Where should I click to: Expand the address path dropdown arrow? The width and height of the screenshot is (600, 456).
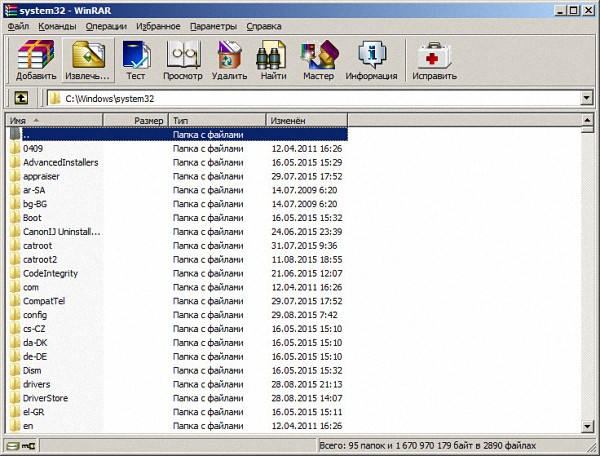[584, 98]
